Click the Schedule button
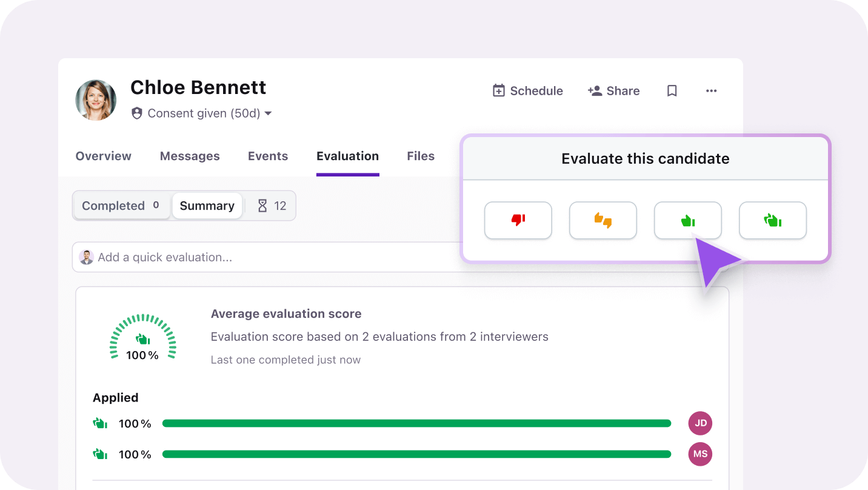The height and width of the screenshot is (490, 868). [x=527, y=91]
